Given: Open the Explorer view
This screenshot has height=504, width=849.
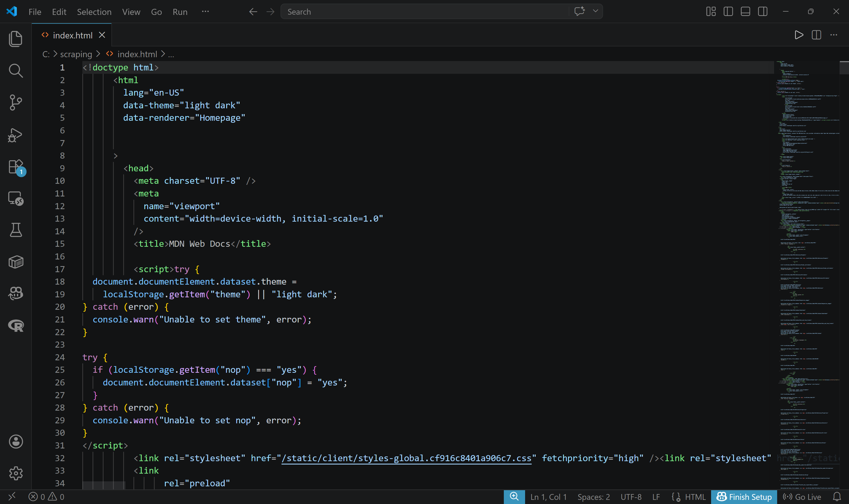Looking at the screenshot, I should point(16,38).
